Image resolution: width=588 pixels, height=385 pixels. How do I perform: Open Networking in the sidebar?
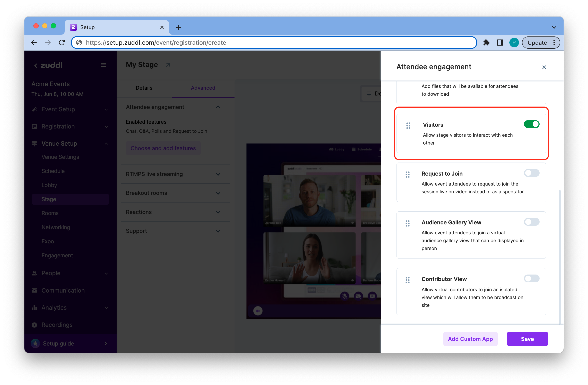(x=56, y=227)
